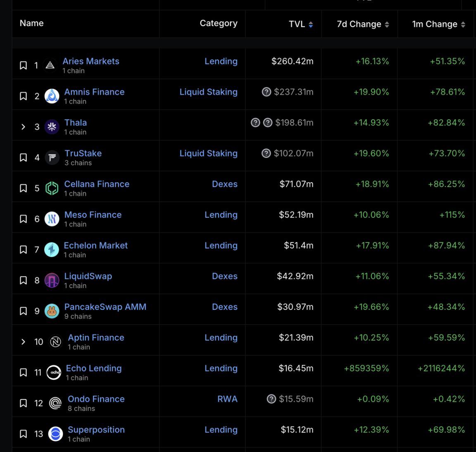Screen dimensions: 476x452
Task: Click the Meso Finance logo icon
Action: coord(52,219)
